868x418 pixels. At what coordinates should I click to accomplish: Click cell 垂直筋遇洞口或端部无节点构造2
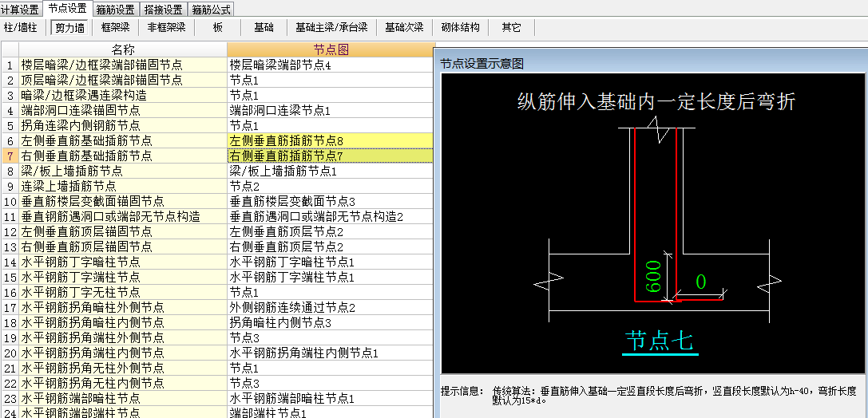pyautogui.click(x=331, y=217)
